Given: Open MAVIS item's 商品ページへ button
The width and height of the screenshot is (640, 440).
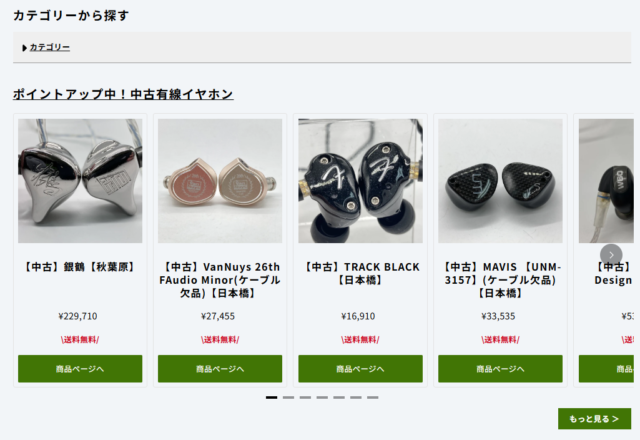Looking at the screenshot, I should click(x=500, y=369).
